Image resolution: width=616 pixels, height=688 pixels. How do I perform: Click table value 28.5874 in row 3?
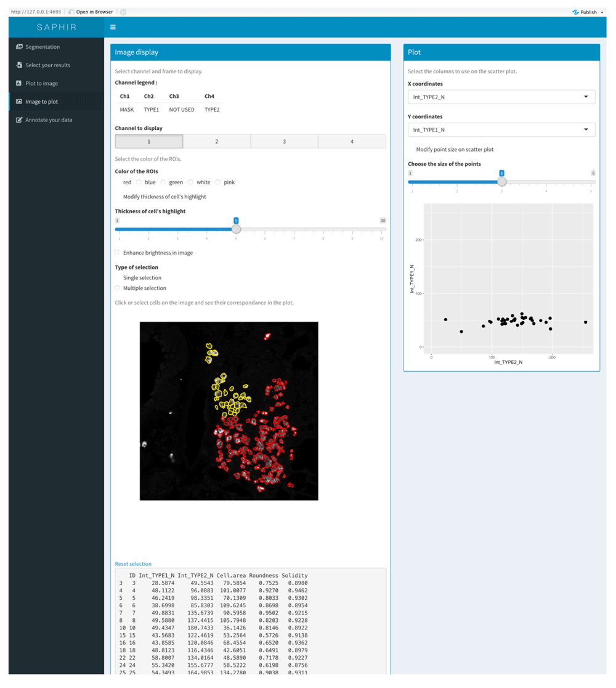(x=163, y=583)
